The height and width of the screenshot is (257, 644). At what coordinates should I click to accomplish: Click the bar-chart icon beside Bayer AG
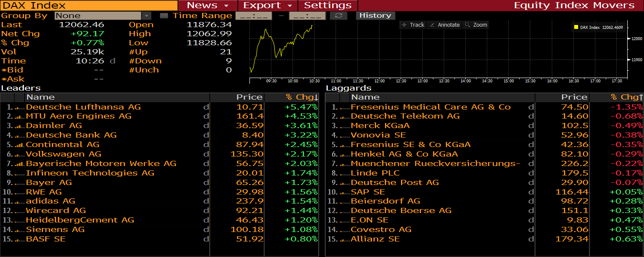[19, 183]
